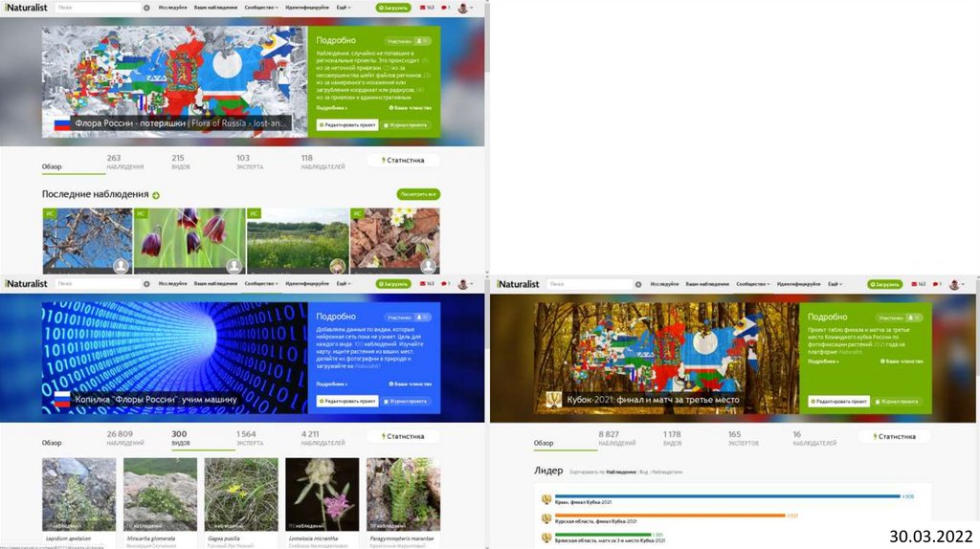Click observer avatar on dark purple fritillary photo
Viewport: 980px width, 549px height.
coord(234,266)
